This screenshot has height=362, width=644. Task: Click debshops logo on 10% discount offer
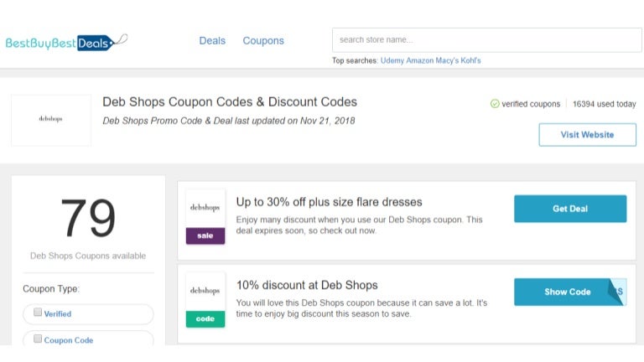[x=205, y=291]
